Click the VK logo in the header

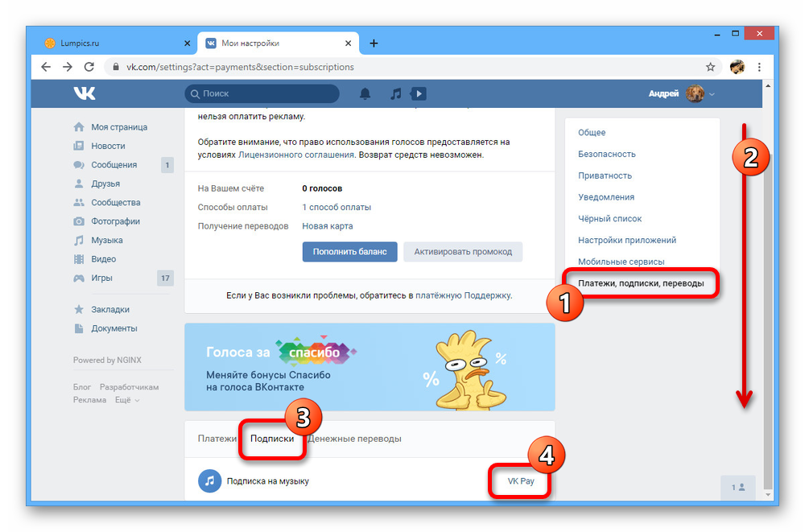point(85,93)
